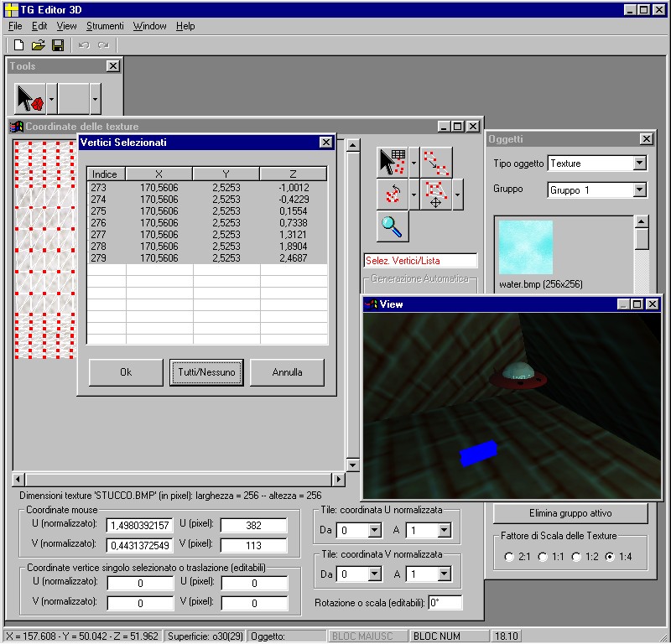This screenshot has width=671, height=644.
Task: Open the View menu in menu bar
Action: [66, 26]
